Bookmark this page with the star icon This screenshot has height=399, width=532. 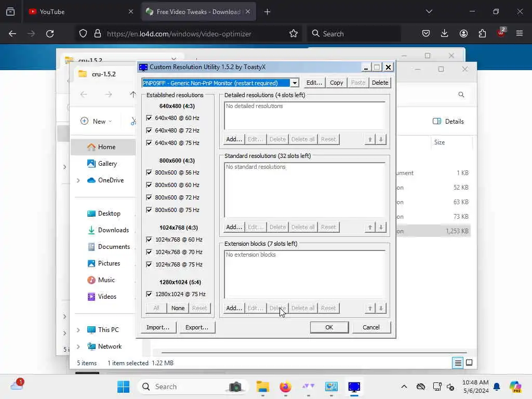pyautogui.click(x=294, y=34)
